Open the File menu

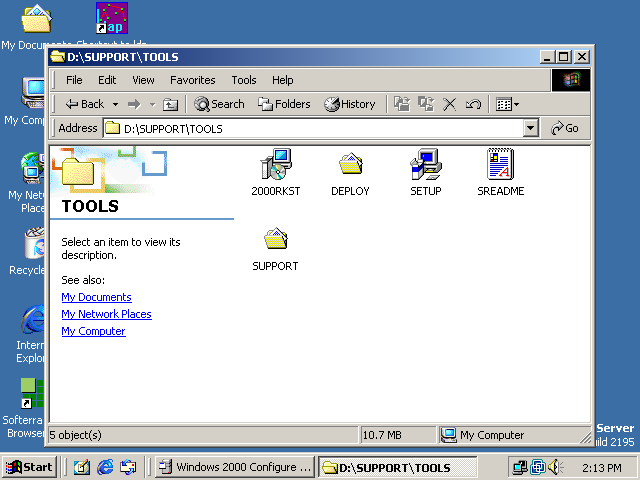tap(74, 80)
